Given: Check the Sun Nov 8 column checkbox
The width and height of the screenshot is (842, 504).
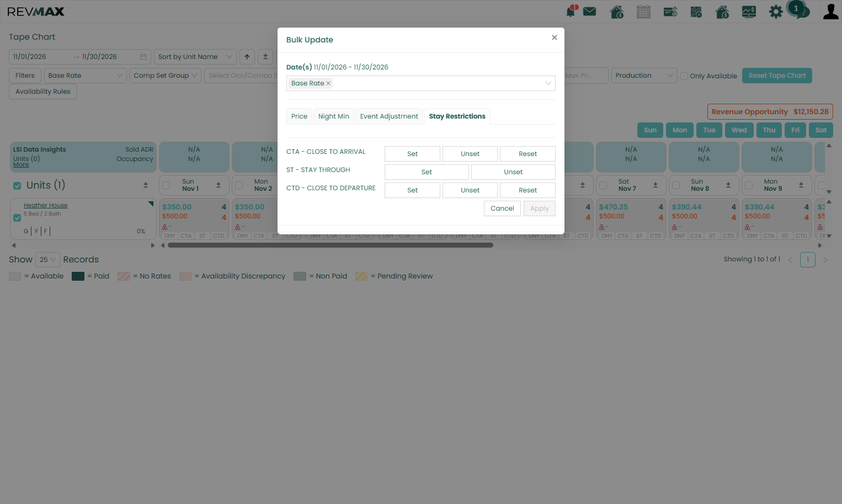Looking at the screenshot, I should click(x=676, y=185).
